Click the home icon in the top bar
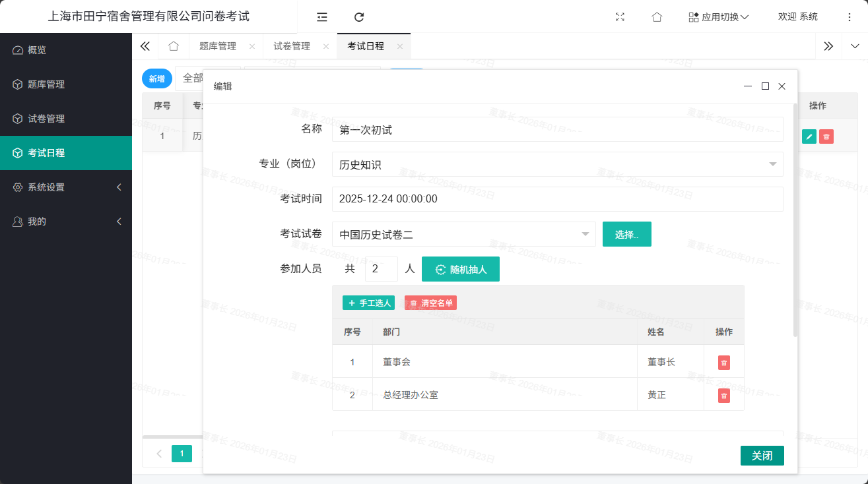 [657, 17]
